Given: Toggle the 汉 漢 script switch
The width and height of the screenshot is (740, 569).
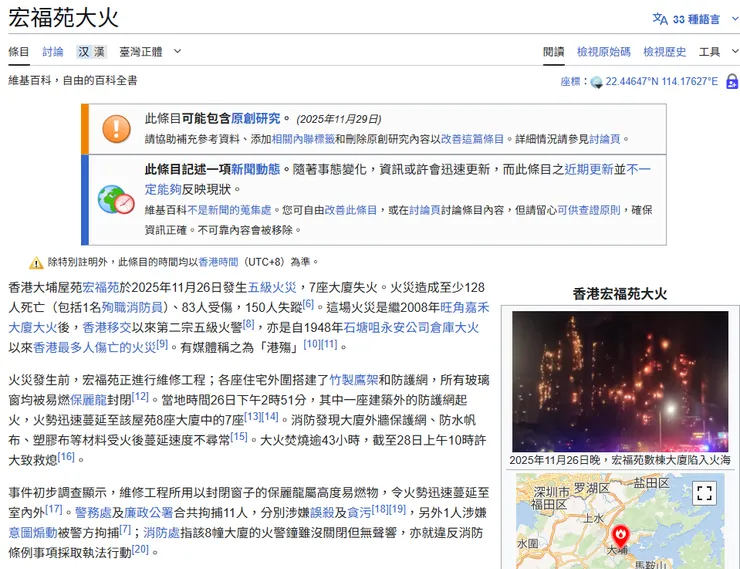Looking at the screenshot, I should 92,51.
